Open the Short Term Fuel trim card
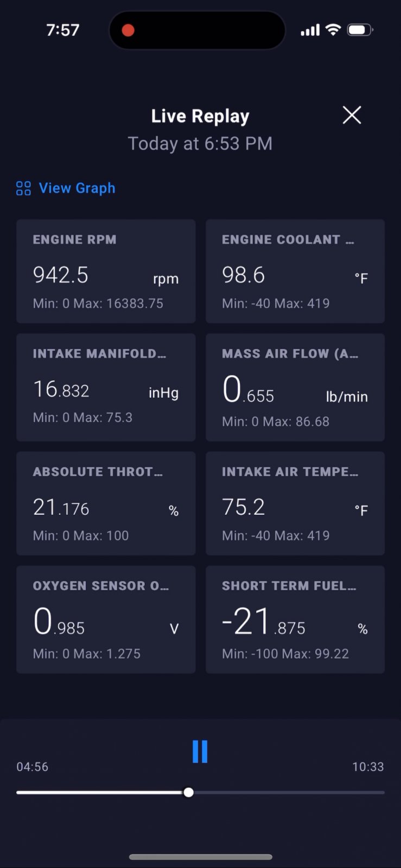 tap(295, 620)
